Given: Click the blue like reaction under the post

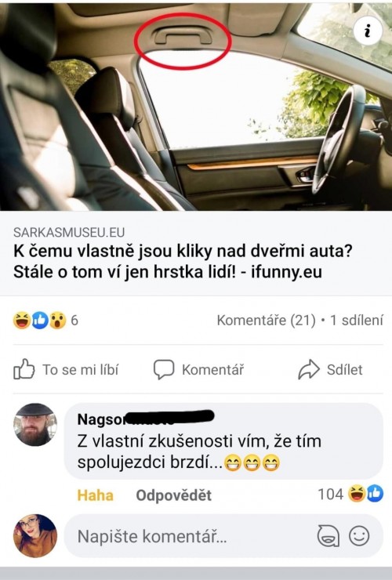Looking at the screenshot, I should pos(40,321).
